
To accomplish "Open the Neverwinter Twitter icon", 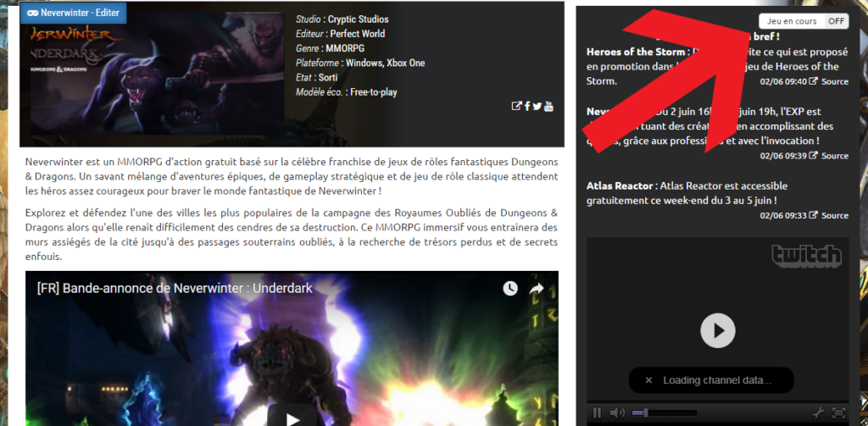I will [537, 106].
